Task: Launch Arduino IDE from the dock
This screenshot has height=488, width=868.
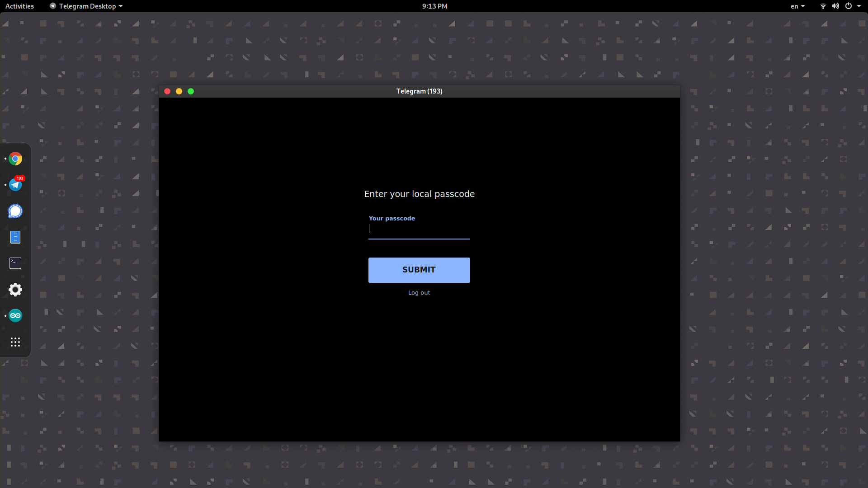Action: tap(15, 316)
